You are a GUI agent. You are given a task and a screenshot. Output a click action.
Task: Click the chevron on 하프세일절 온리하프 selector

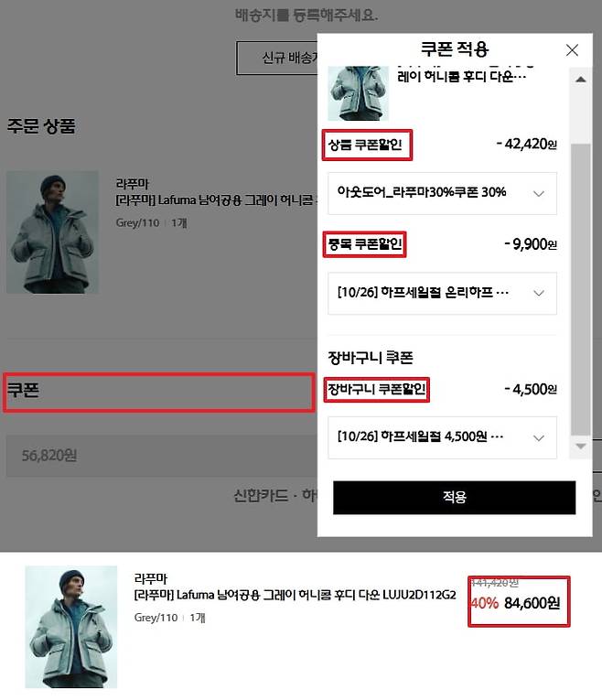(x=539, y=294)
